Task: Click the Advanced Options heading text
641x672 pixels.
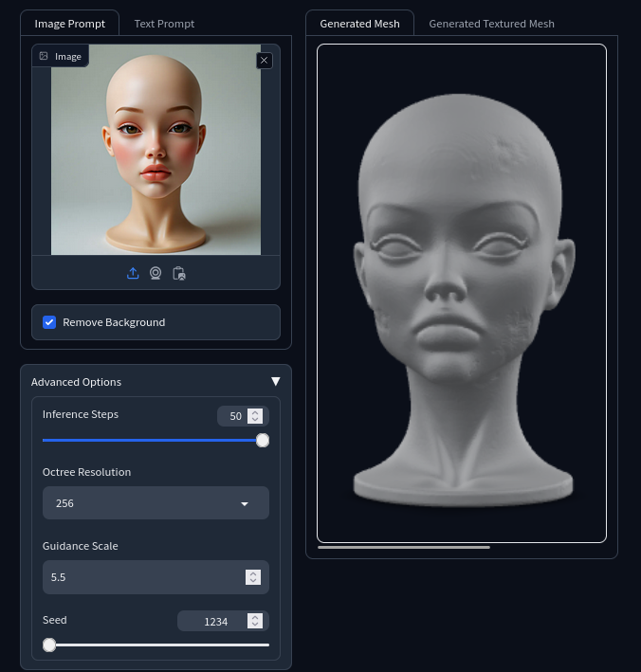Action: coord(76,382)
